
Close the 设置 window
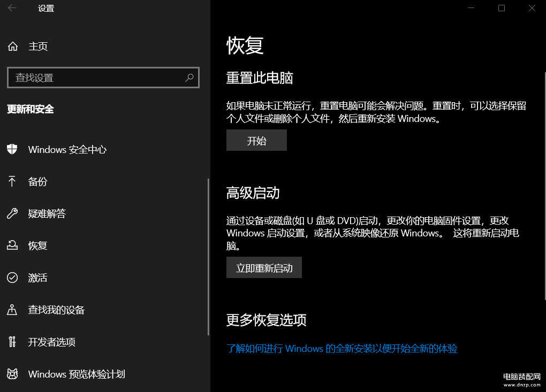(x=532, y=8)
